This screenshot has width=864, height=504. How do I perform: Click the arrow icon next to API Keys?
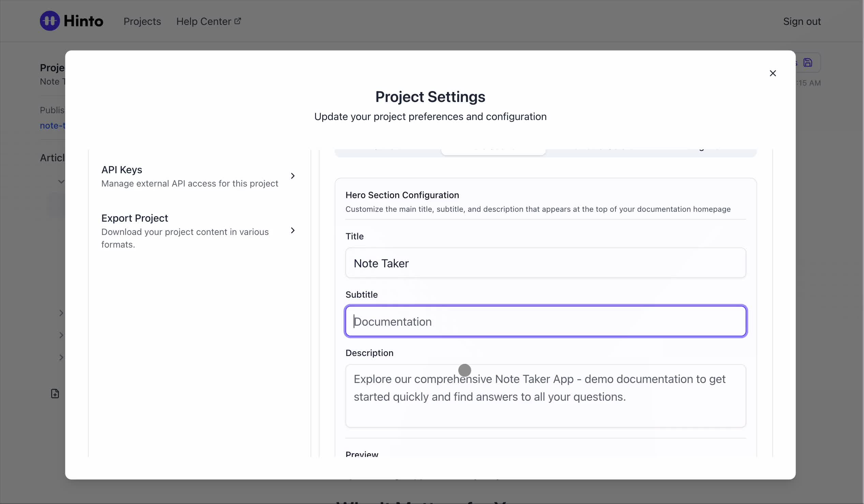pyautogui.click(x=293, y=176)
